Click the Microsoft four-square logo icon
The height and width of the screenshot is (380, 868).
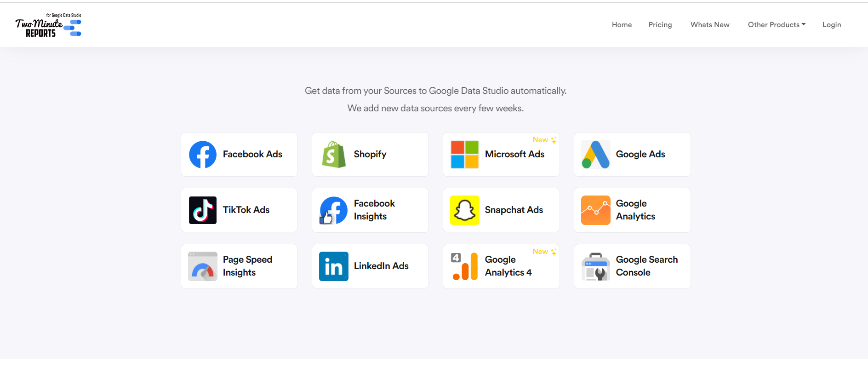pos(465,155)
